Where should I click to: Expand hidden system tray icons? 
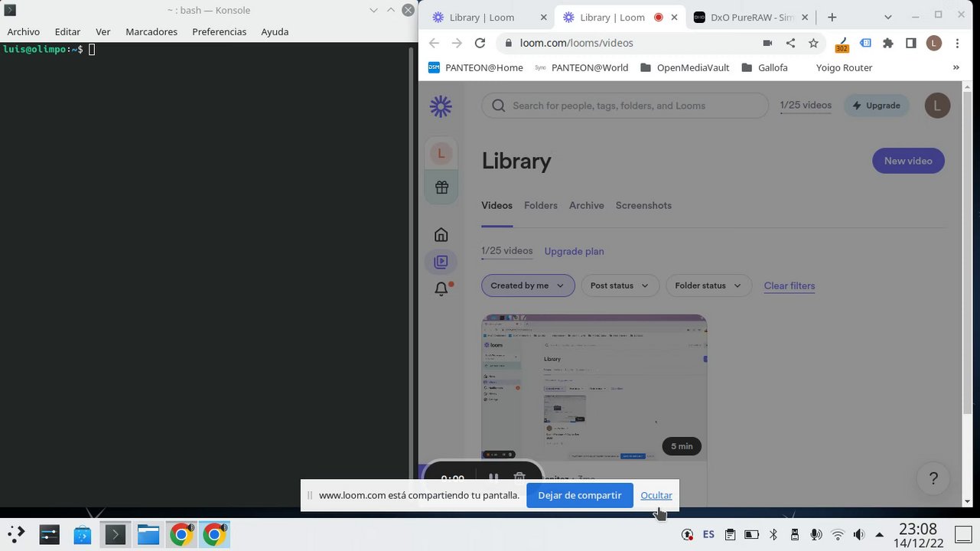click(879, 534)
